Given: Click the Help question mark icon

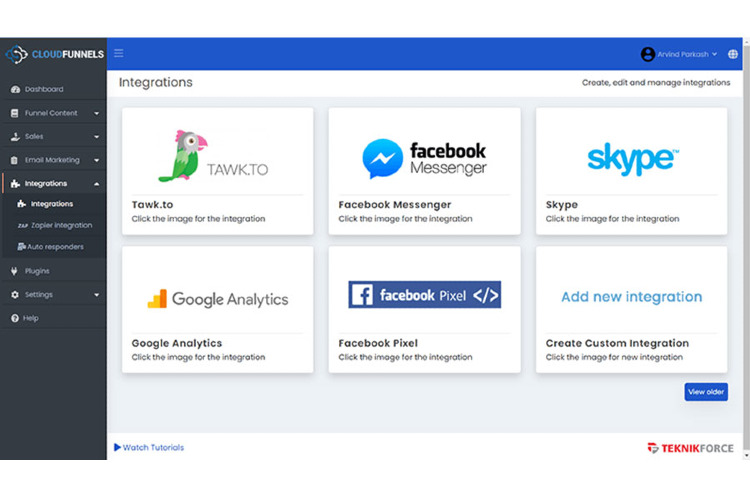Looking at the screenshot, I should pyautogui.click(x=15, y=318).
